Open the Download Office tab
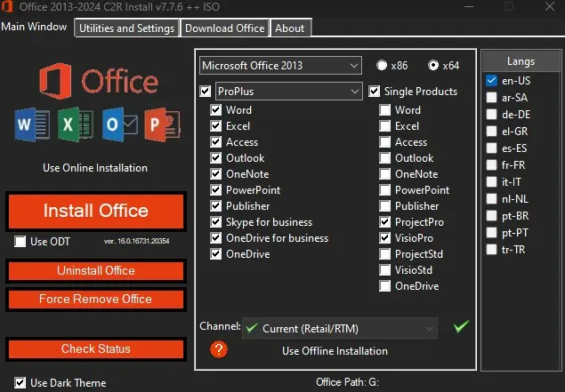 point(225,28)
